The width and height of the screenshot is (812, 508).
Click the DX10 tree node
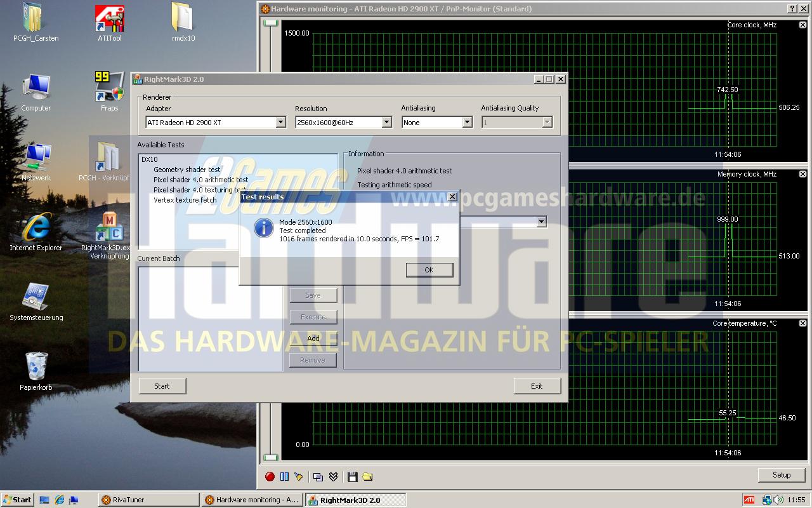pyautogui.click(x=149, y=159)
